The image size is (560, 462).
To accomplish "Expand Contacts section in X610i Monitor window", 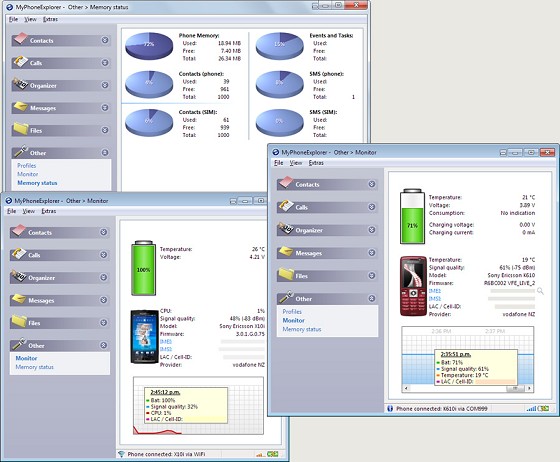I will click(371, 184).
